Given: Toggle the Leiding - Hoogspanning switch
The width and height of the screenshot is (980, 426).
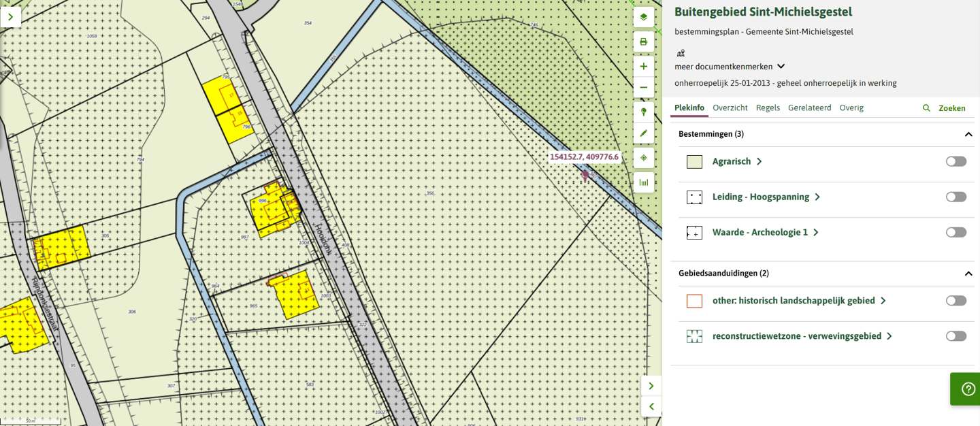Looking at the screenshot, I should click(956, 197).
